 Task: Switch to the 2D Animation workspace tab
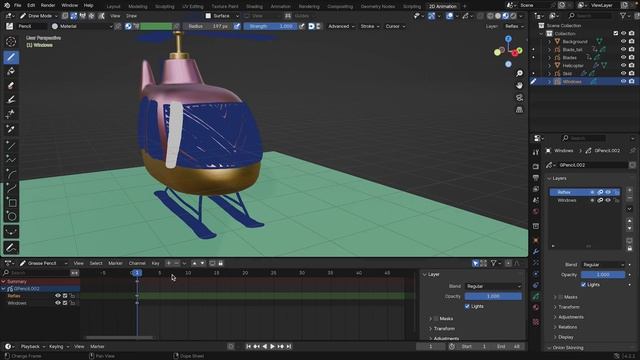[x=442, y=6]
